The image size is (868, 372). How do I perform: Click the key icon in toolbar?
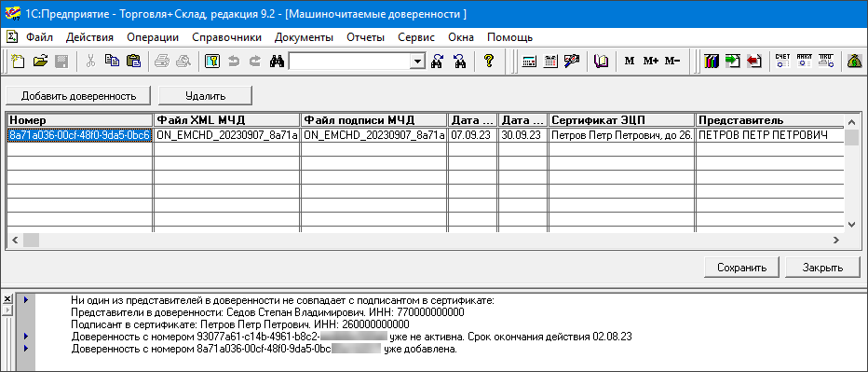pos(212,61)
